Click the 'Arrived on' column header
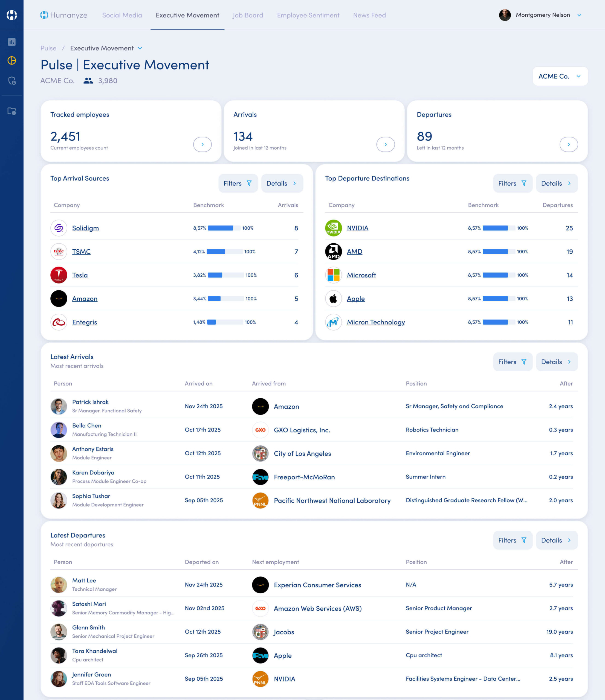 coord(199,383)
